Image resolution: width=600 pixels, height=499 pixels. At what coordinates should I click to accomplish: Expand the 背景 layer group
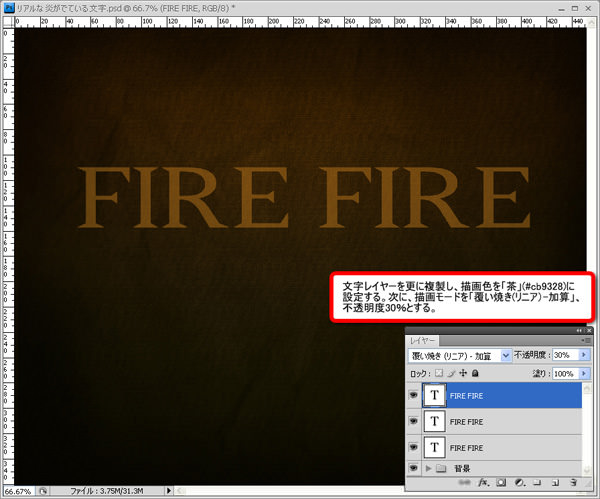[430, 467]
